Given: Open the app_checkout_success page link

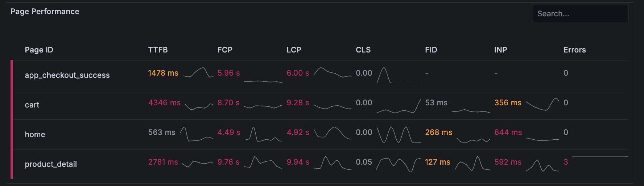Looking at the screenshot, I should 67,75.
